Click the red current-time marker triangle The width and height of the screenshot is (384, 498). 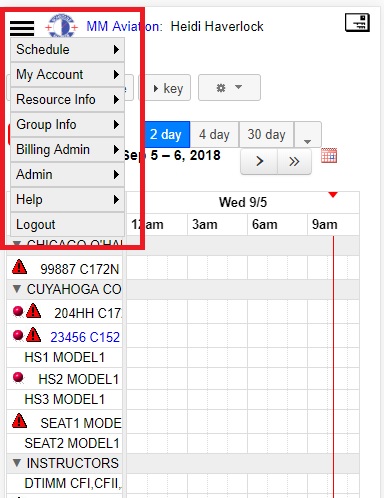pos(333,195)
